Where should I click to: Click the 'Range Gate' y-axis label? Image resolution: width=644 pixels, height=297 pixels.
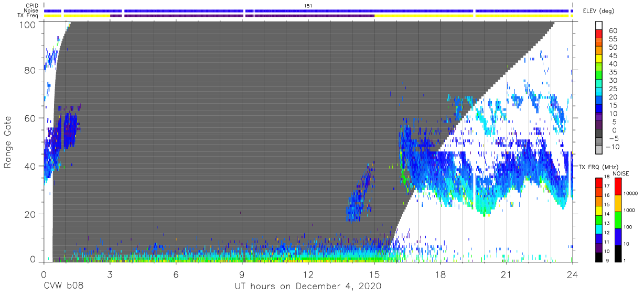8,142
